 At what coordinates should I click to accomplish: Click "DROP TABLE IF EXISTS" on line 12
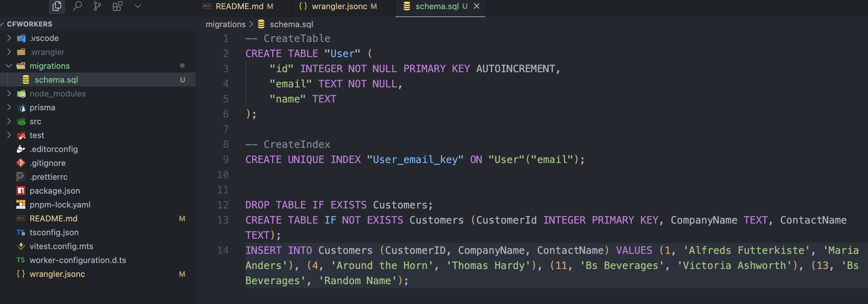306,205
